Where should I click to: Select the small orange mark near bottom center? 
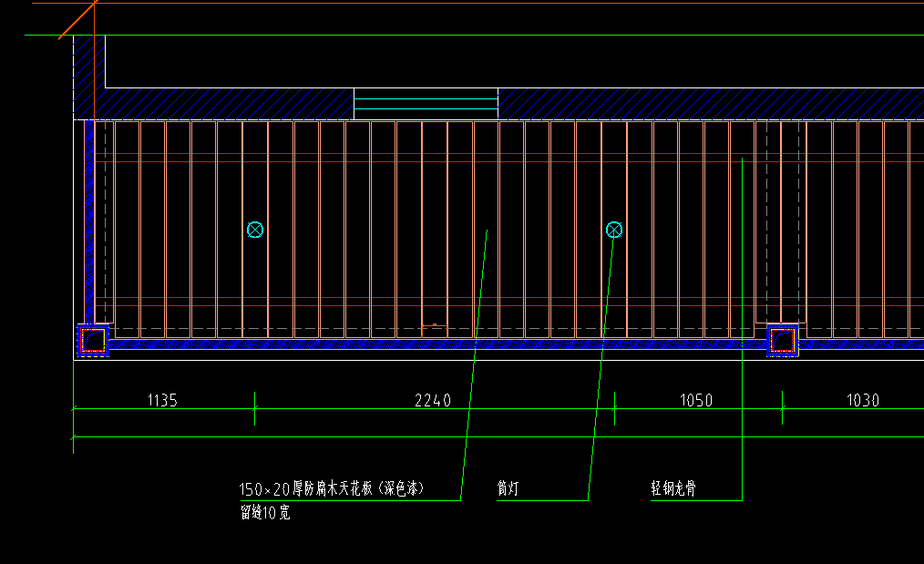[435, 324]
